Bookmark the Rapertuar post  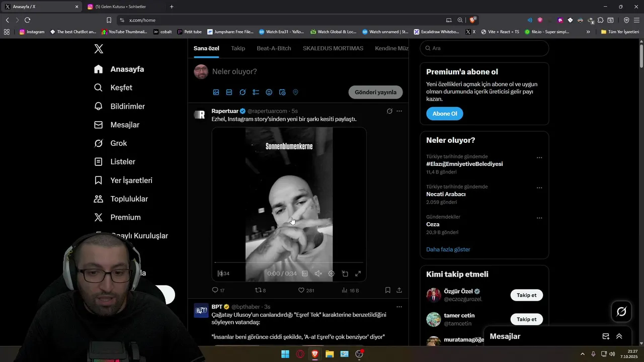388,290
